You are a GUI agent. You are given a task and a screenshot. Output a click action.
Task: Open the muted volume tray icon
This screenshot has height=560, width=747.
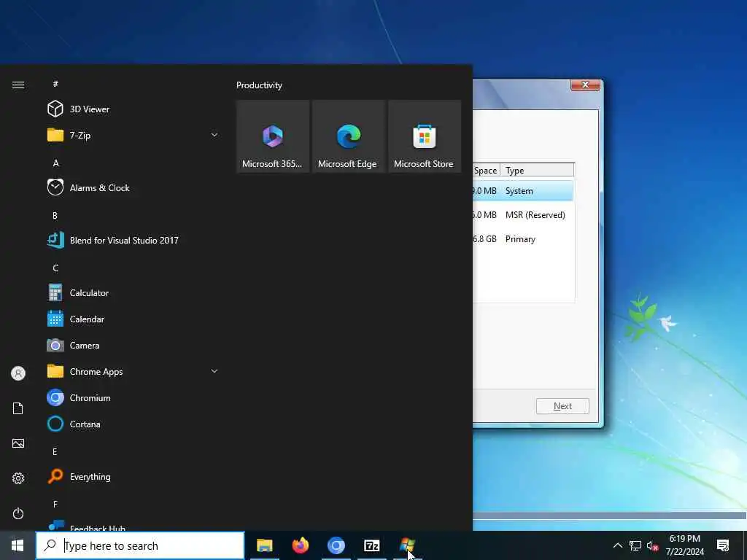[652, 545]
